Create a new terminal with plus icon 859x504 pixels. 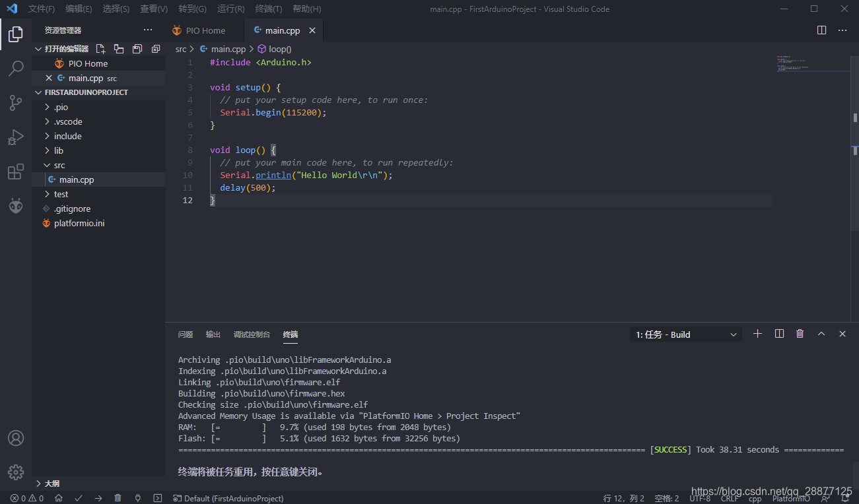pyautogui.click(x=757, y=334)
